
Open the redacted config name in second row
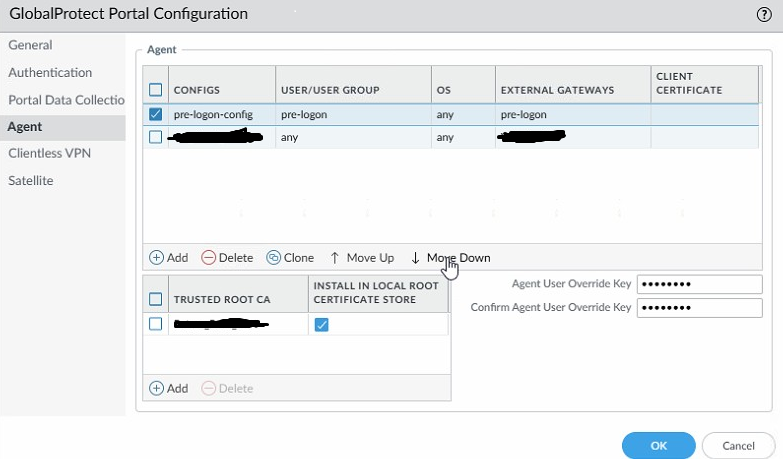click(215, 136)
